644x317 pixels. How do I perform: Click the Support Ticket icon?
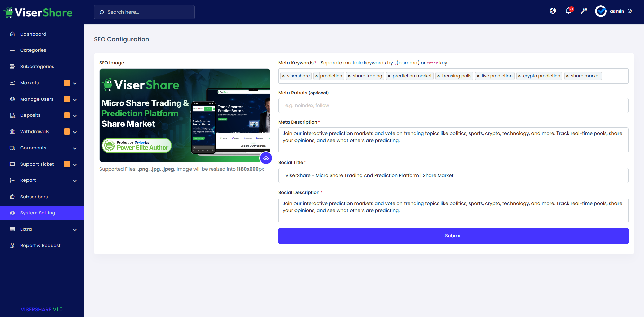(x=12, y=164)
